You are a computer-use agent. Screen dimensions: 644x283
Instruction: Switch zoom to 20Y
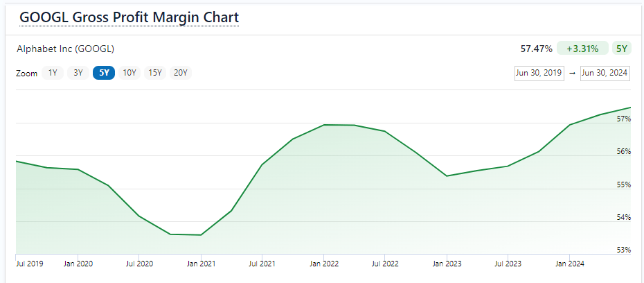pyautogui.click(x=181, y=74)
